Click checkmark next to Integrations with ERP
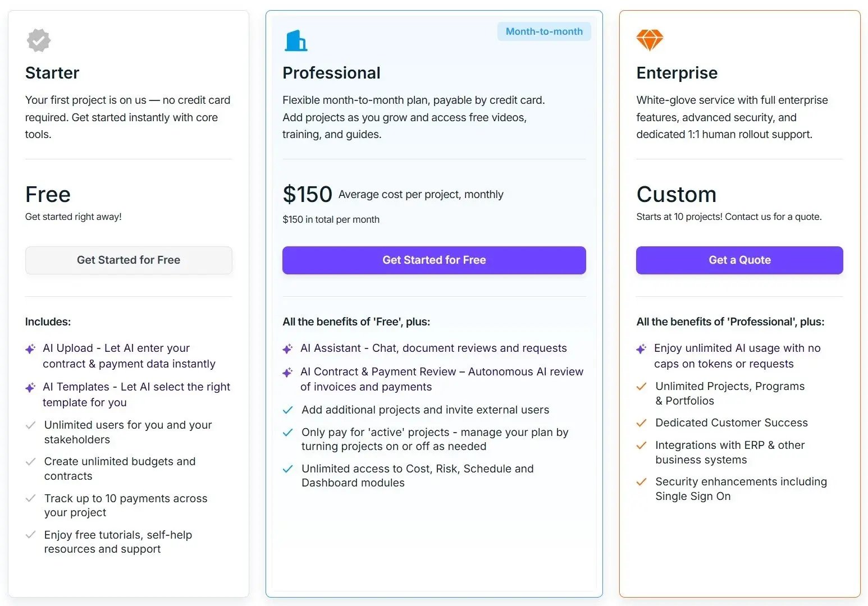 (641, 446)
